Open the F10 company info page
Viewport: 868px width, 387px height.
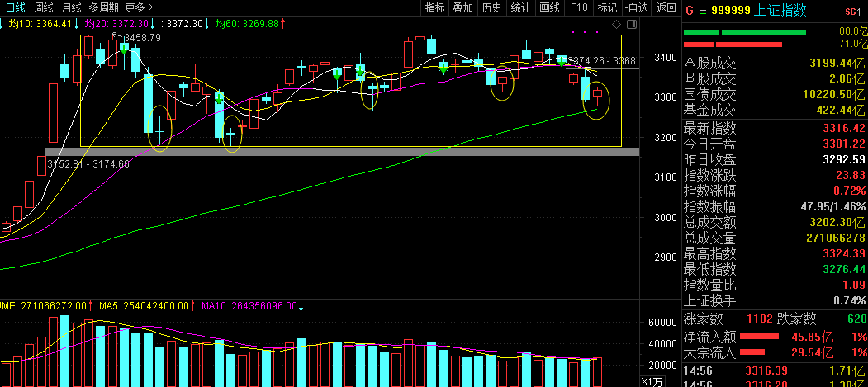(578, 8)
